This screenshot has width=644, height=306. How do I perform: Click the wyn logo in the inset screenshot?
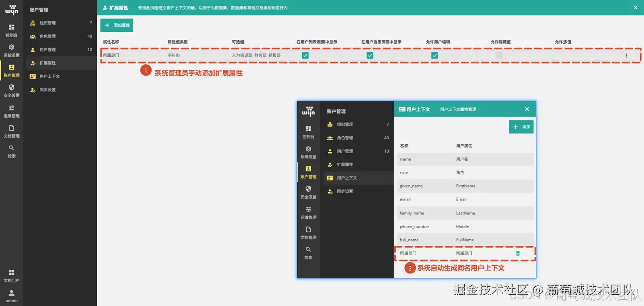click(308, 111)
